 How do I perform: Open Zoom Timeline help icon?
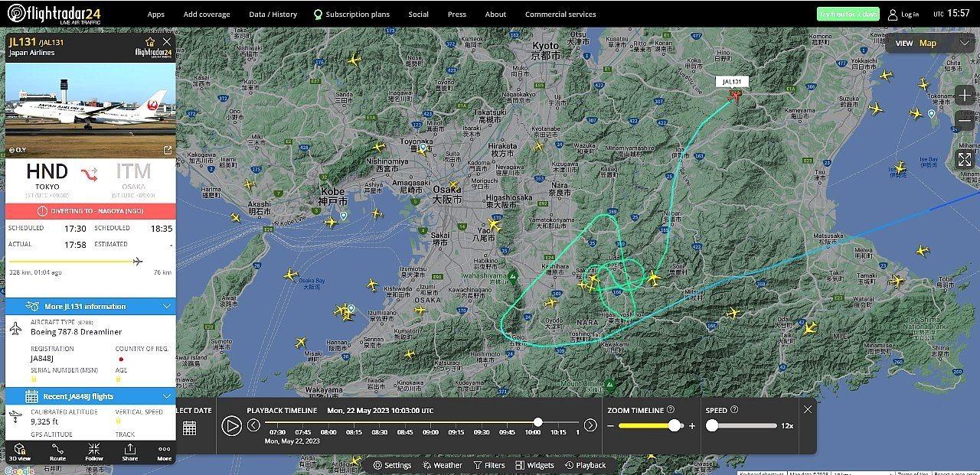(x=671, y=410)
